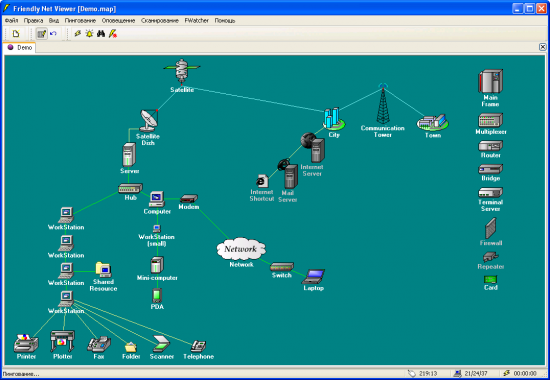Select the Internet Shortcut icon
This screenshot has width=550, height=380.
click(x=262, y=181)
